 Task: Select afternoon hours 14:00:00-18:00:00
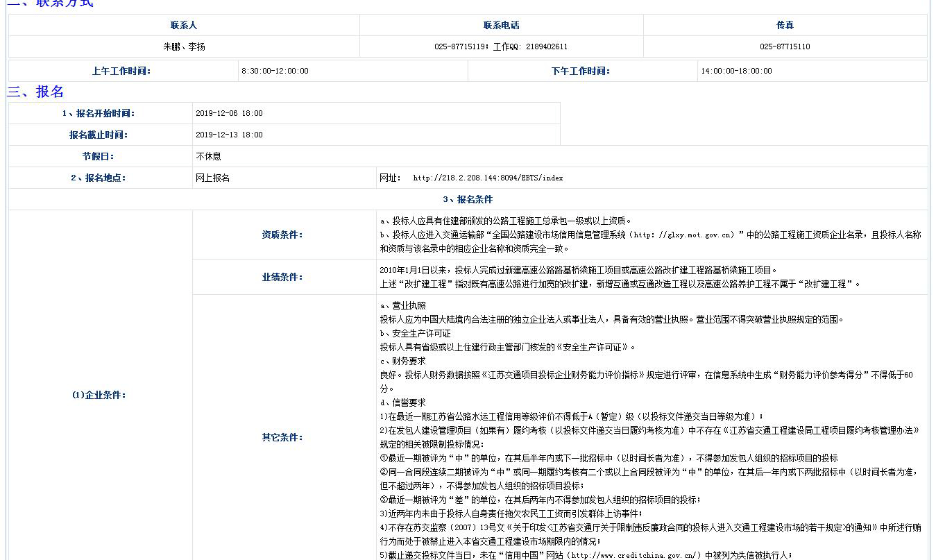pyautogui.click(x=736, y=71)
